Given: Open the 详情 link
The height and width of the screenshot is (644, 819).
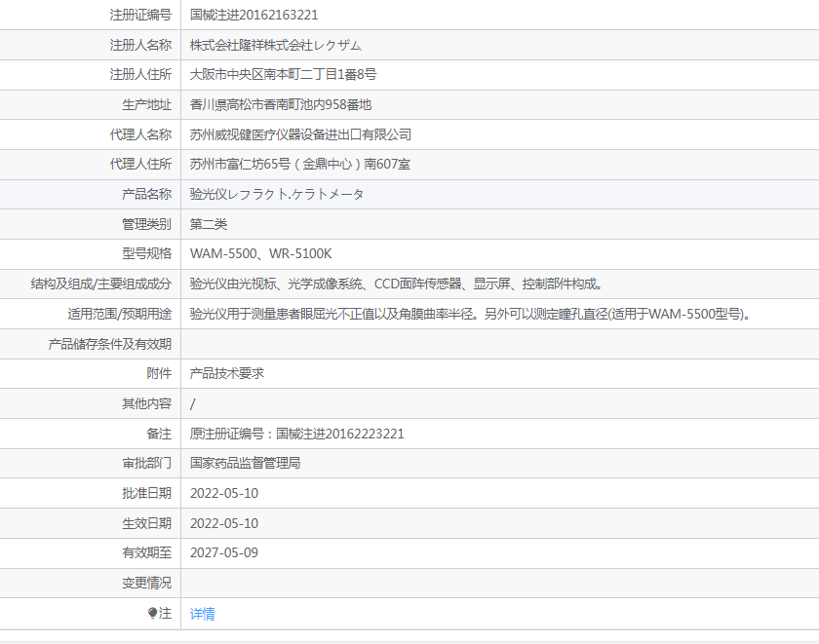Looking at the screenshot, I should coord(202,614).
